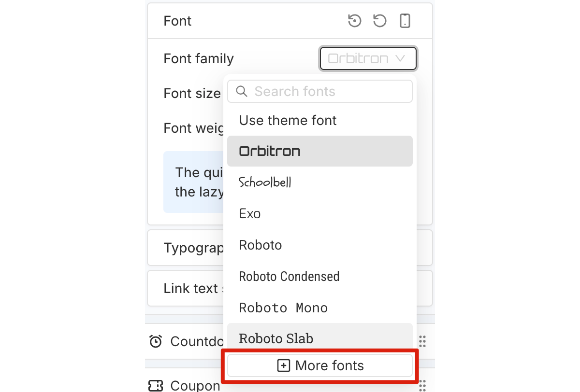Click the undo arrow icon in Font header
Viewport: 580px width, 392px height.
[x=380, y=21]
